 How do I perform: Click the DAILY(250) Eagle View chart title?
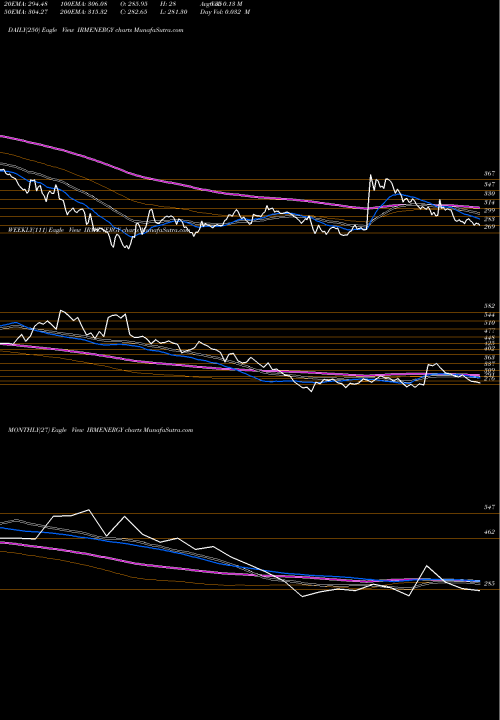coord(96,30)
